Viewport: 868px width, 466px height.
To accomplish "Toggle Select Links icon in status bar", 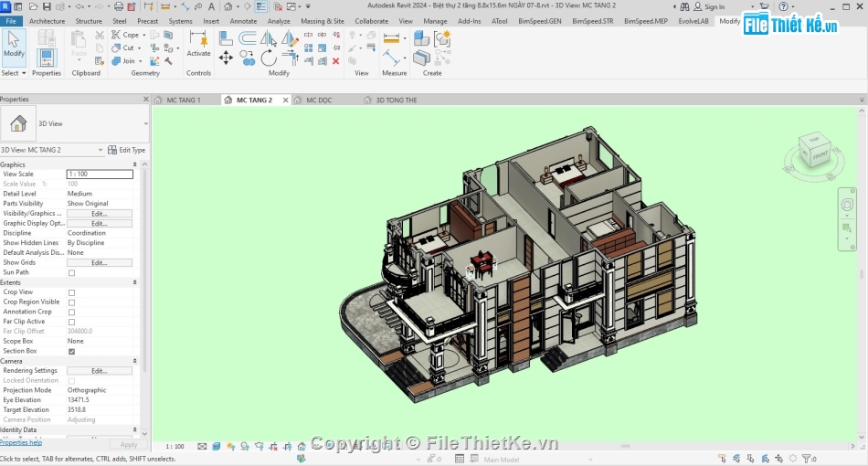I will [722, 459].
